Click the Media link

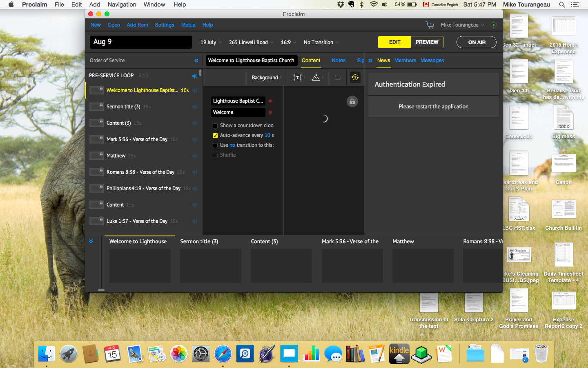click(188, 25)
